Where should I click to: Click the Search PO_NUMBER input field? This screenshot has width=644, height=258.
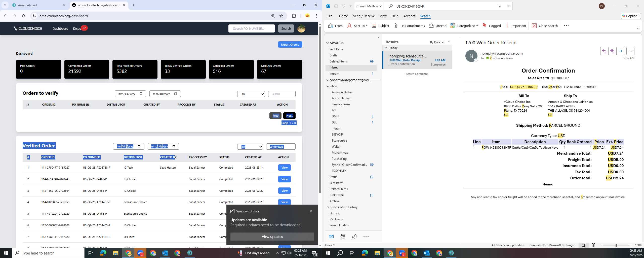[x=252, y=28]
